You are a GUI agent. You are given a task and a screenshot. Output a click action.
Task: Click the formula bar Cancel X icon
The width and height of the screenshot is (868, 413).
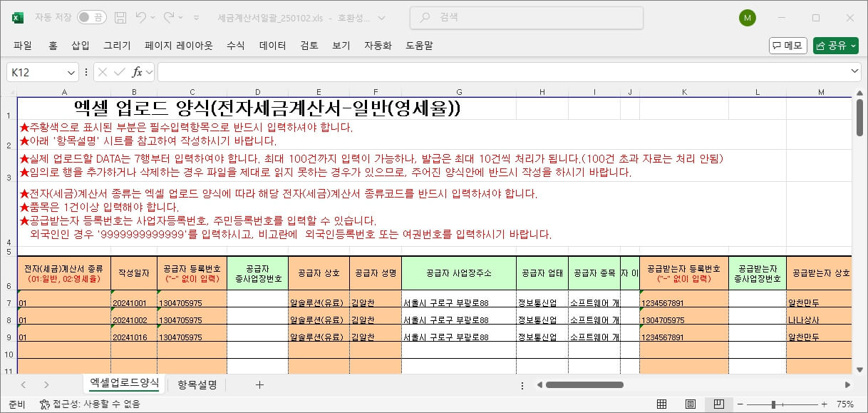[103, 72]
